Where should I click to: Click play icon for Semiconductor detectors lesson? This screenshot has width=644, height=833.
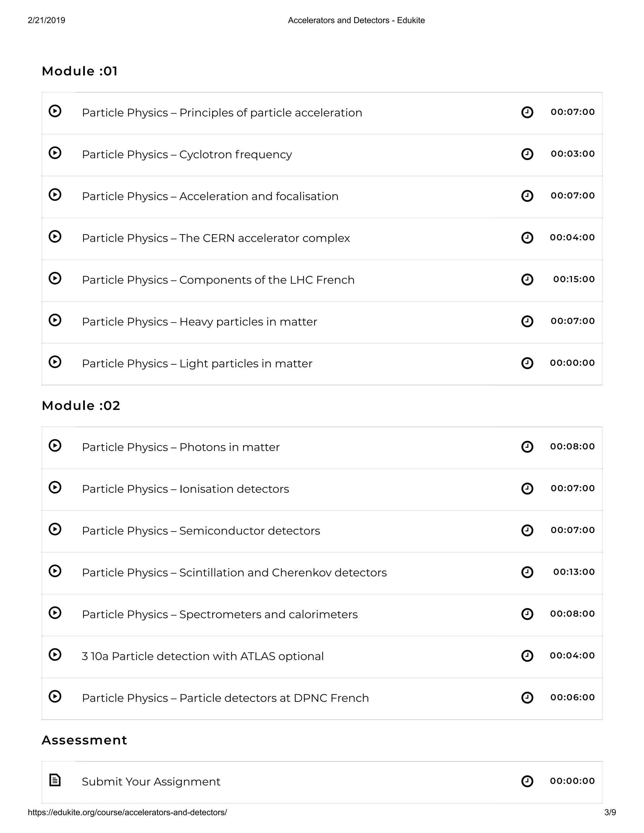55,529
